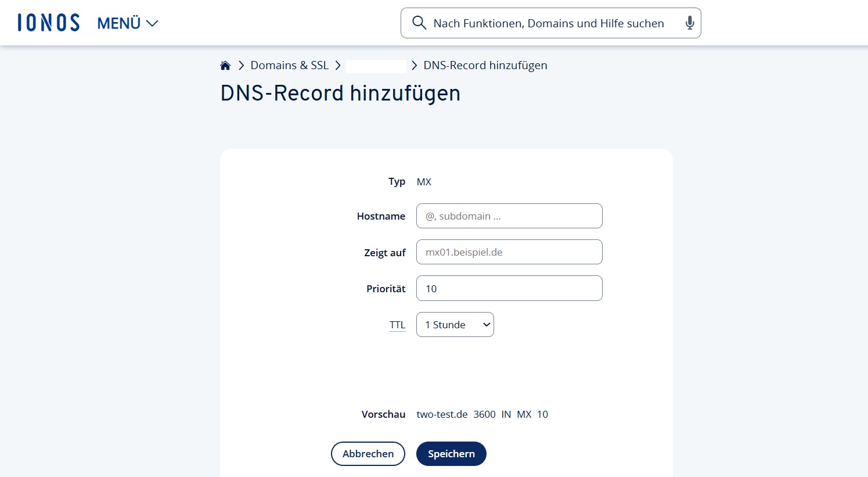Click the DNS-Record hinzufügen page heading
The height and width of the screenshot is (477, 868).
pos(340,94)
